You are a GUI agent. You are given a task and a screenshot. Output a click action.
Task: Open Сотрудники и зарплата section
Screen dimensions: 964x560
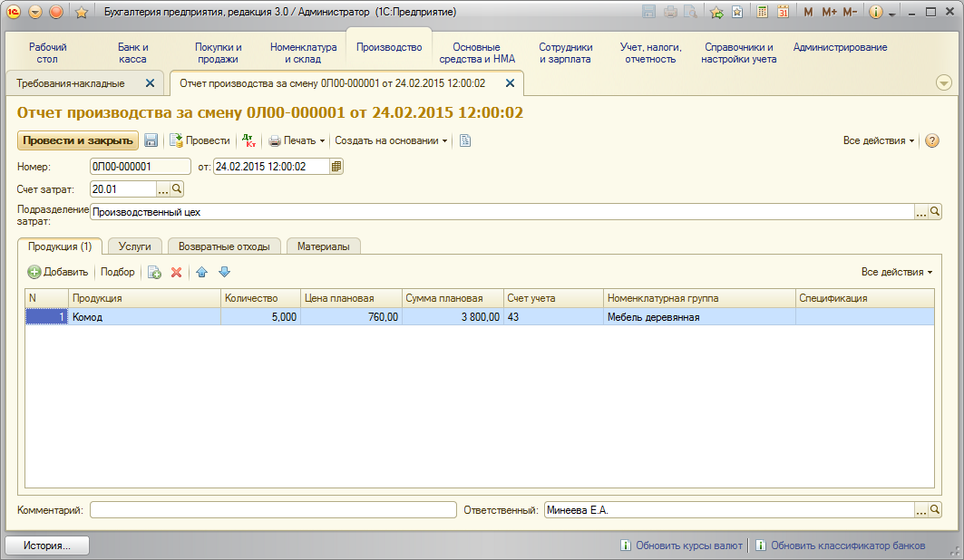566,53
